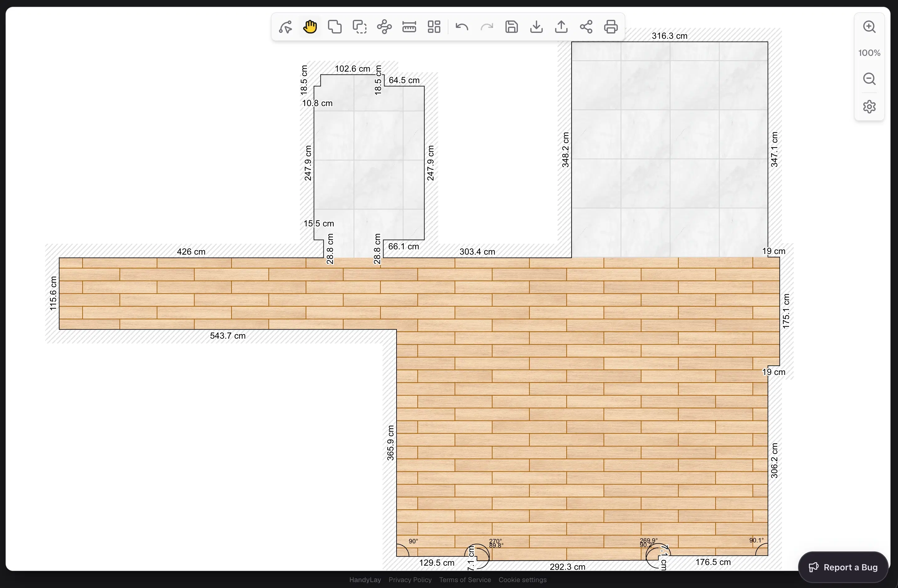Select the path drawing pointer tool
Screen dimensions: 898x588
pos(285,27)
